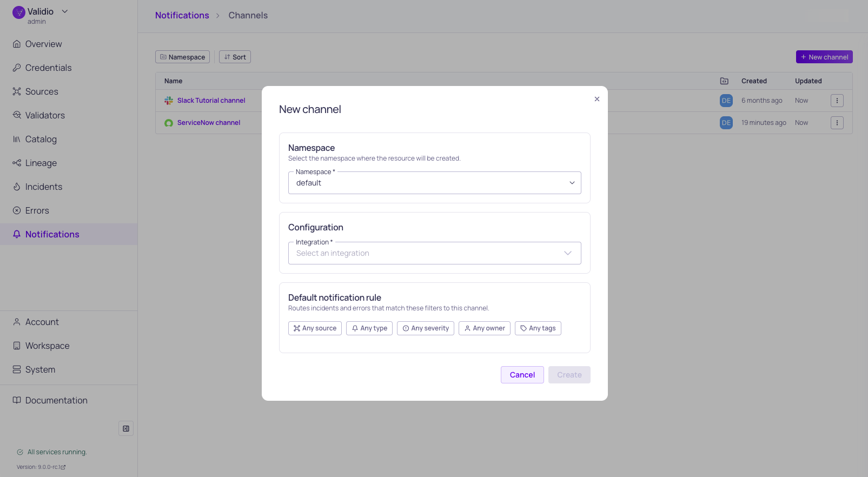
Task: Click the Any source filter chip
Action: point(315,328)
